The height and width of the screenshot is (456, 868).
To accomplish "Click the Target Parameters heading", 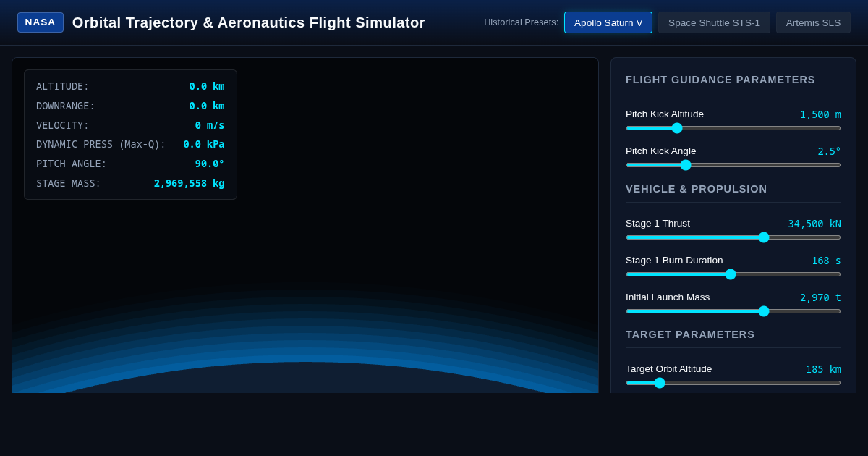I will pos(690,334).
